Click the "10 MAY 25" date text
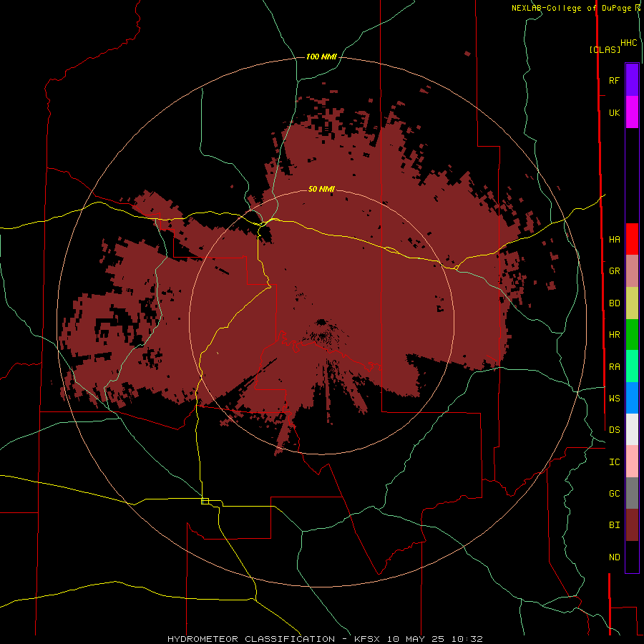Viewport: 644px width, 644px height. [416, 639]
